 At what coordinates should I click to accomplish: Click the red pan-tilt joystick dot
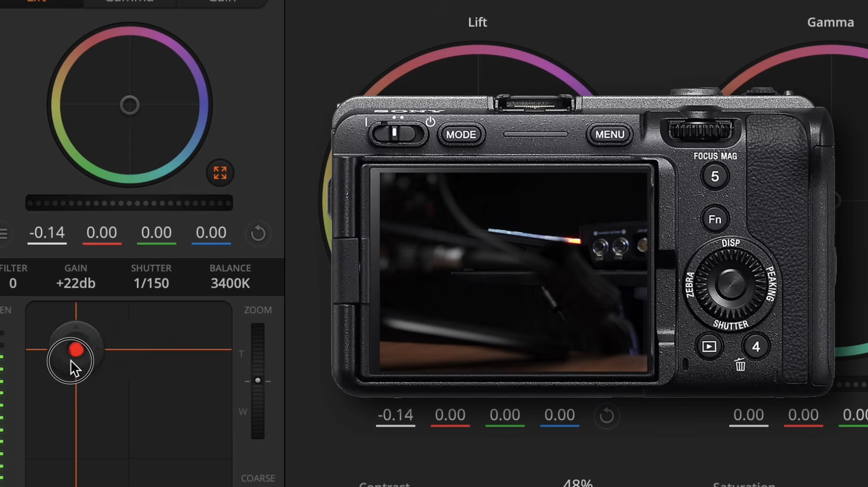pyautogui.click(x=76, y=350)
